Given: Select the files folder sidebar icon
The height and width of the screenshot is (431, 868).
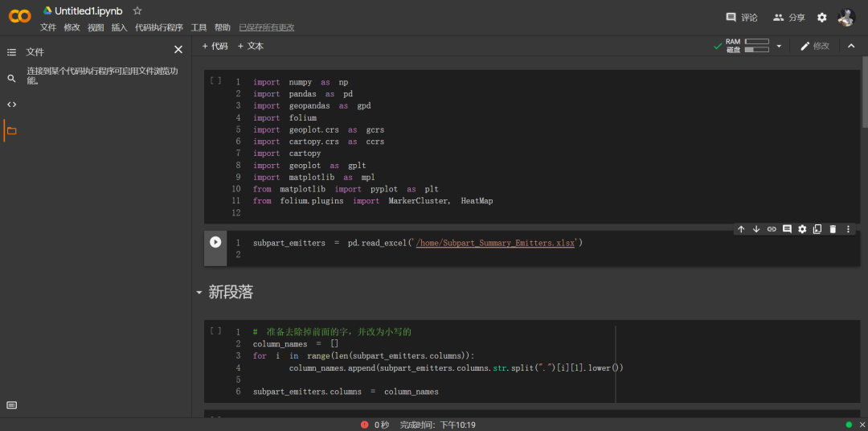Looking at the screenshot, I should coord(11,131).
